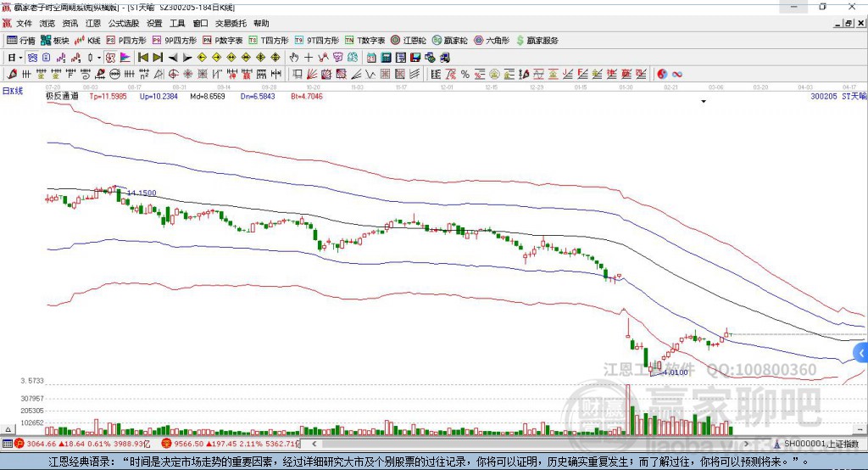Toggle the magenta-cyan flag indicator icon
The height and width of the screenshot is (470, 868).
pyautogui.click(x=125, y=58)
